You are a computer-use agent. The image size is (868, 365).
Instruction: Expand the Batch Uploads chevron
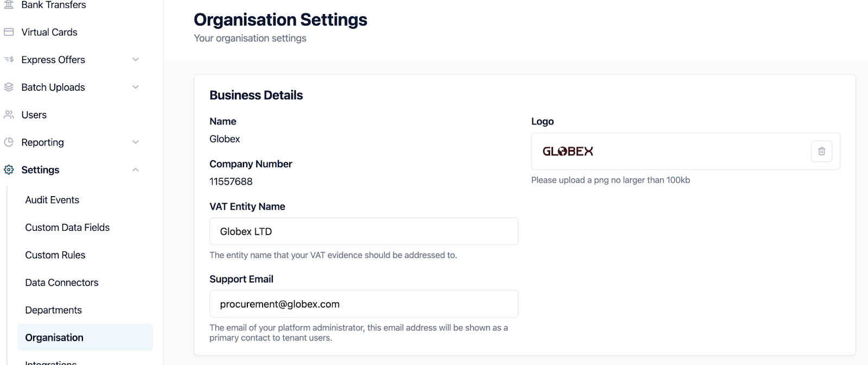tap(136, 87)
